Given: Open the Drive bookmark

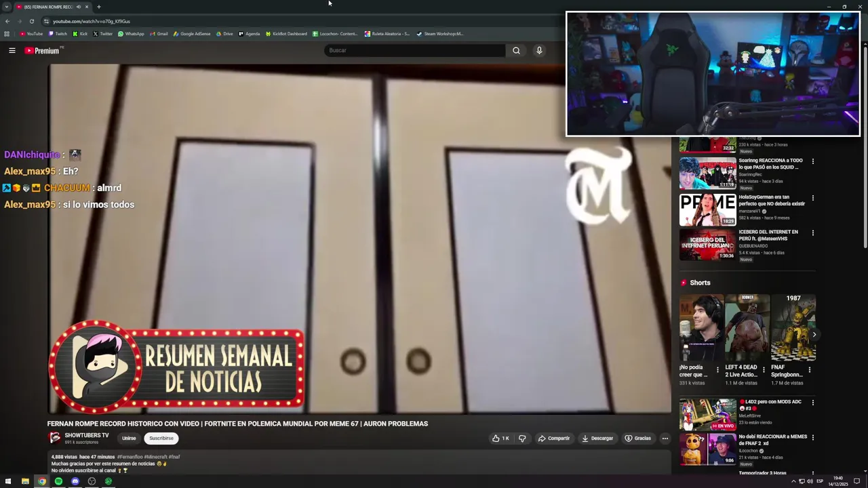Looking at the screenshot, I should tap(224, 34).
